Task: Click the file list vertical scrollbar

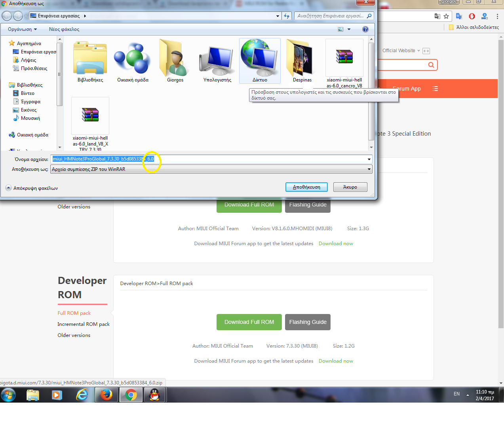Action: (371, 93)
